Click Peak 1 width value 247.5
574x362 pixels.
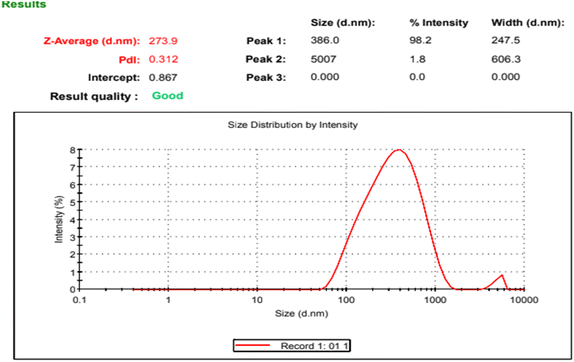506,40
